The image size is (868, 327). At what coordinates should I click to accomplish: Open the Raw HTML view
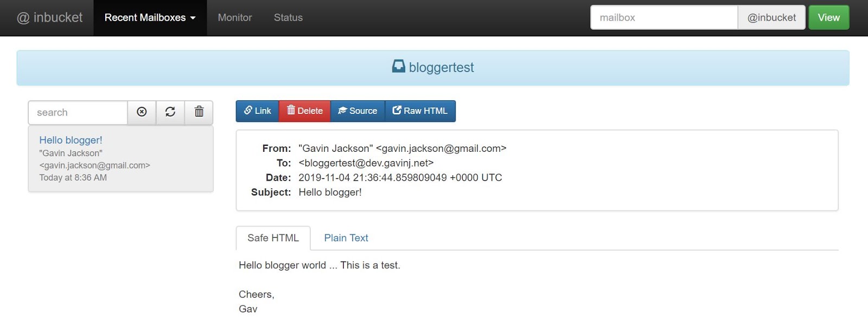pos(420,111)
